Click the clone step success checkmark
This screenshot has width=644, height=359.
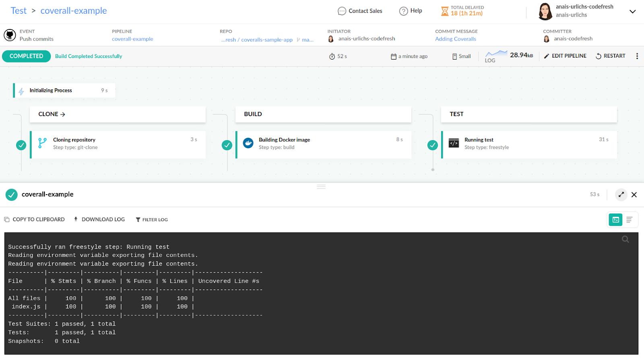21,145
